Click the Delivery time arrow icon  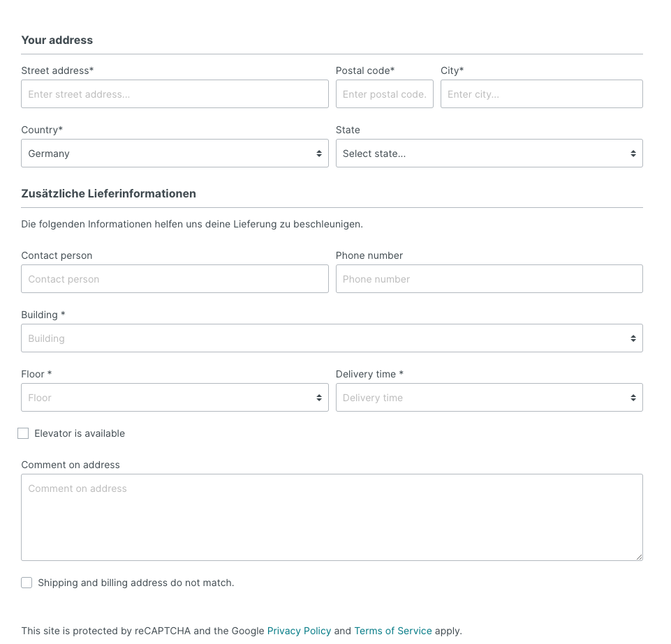coord(633,398)
